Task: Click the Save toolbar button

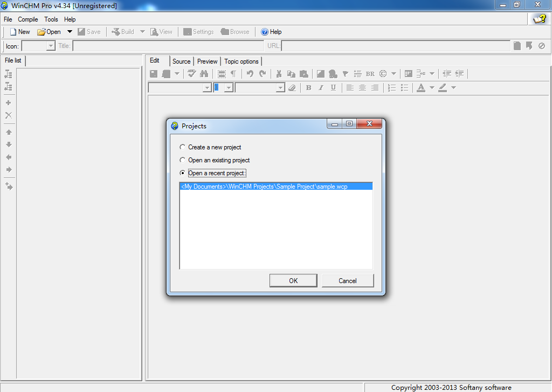Action: [x=89, y=32]
